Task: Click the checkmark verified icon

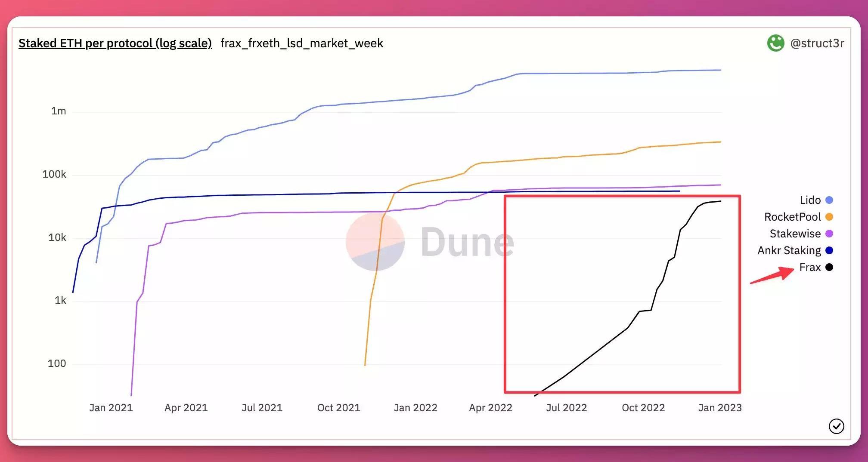Action: point(836,426)
